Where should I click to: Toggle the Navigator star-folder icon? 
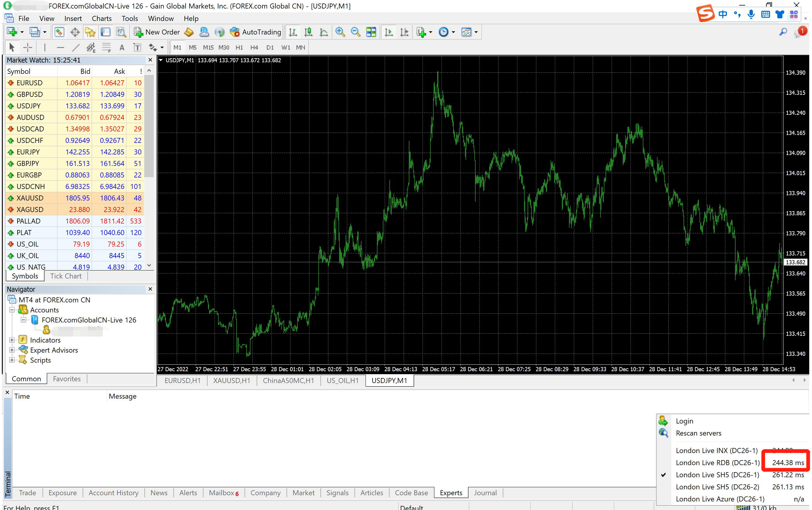(x=90, y=32)
